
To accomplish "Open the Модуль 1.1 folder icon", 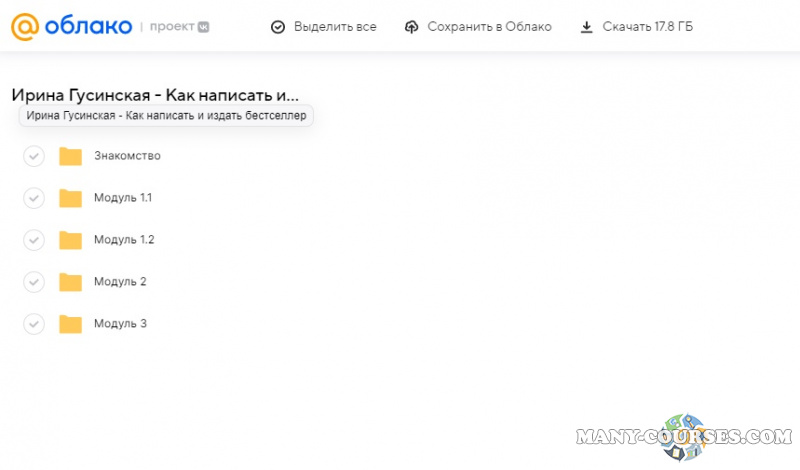I will point(70,198).
